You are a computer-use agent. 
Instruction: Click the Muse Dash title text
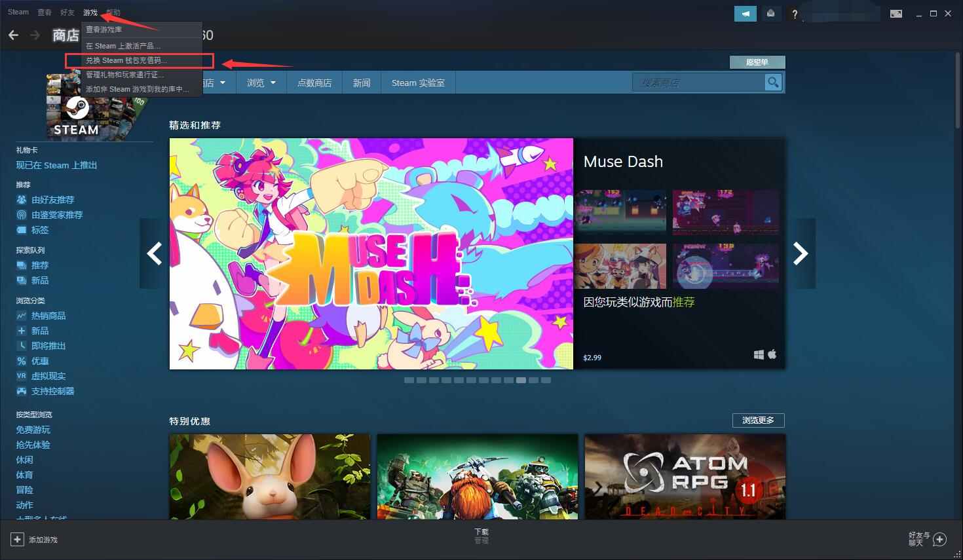click(x=623, y=162)
